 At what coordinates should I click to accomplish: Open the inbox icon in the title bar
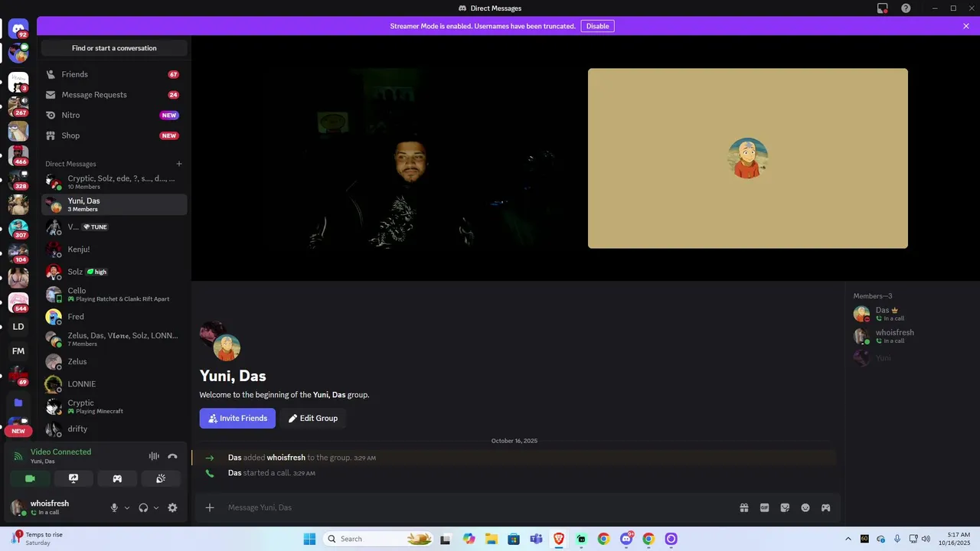click(x=883, y=8)
